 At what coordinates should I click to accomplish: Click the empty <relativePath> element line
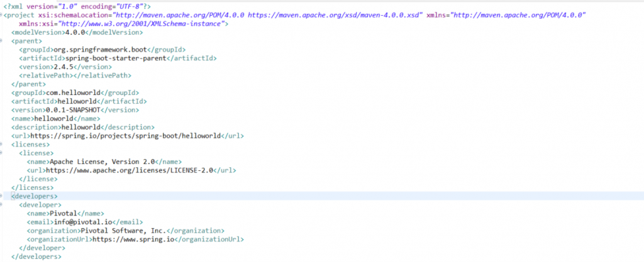pos(75,75)
